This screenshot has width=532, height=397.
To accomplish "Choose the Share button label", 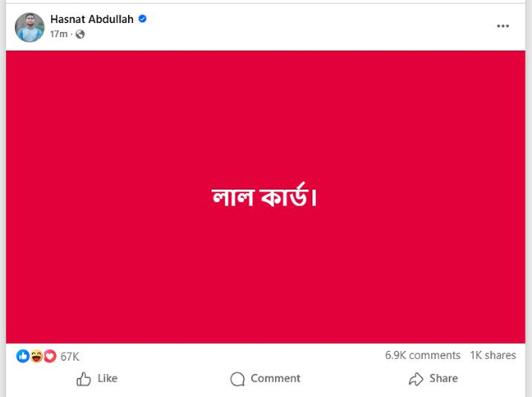I will click(x=443, y=379).
